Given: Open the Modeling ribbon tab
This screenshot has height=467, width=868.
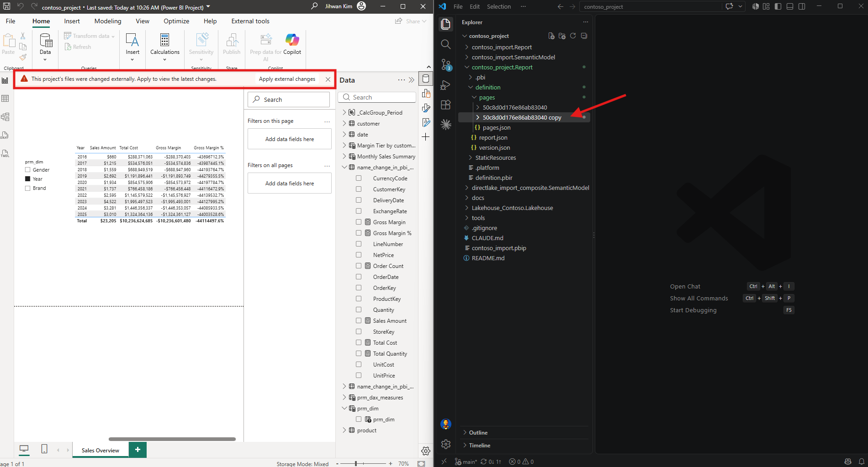Looking at the screenshot, I should coord(108,21).
